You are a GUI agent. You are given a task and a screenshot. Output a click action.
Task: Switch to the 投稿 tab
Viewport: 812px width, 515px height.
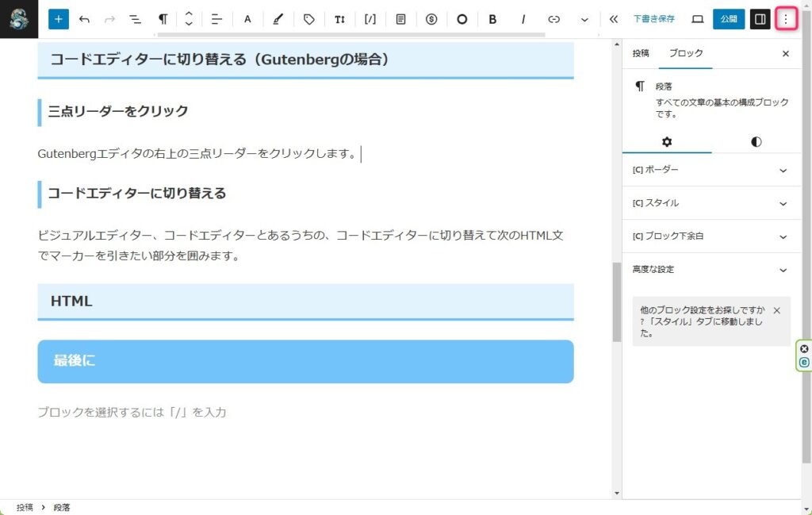641,53
